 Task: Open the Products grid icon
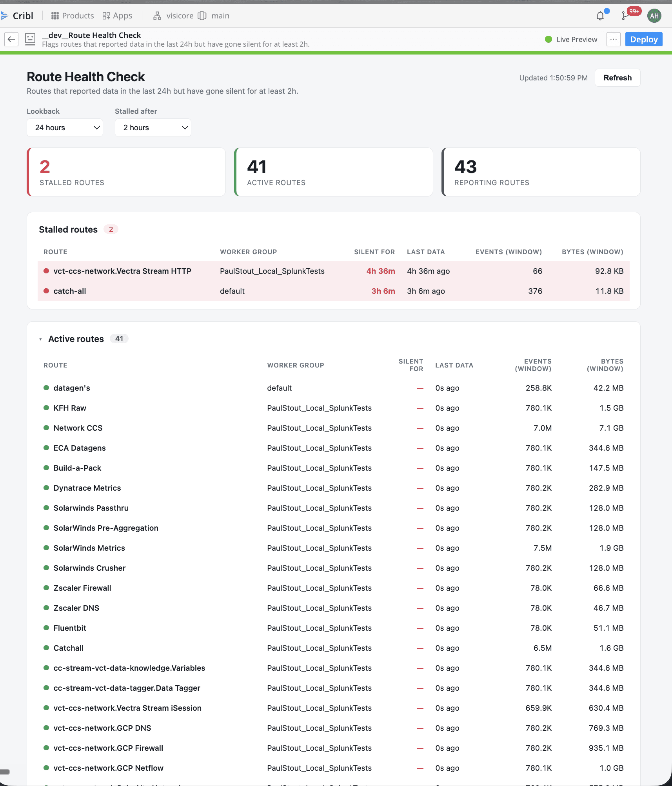click(x=55, y=16)
